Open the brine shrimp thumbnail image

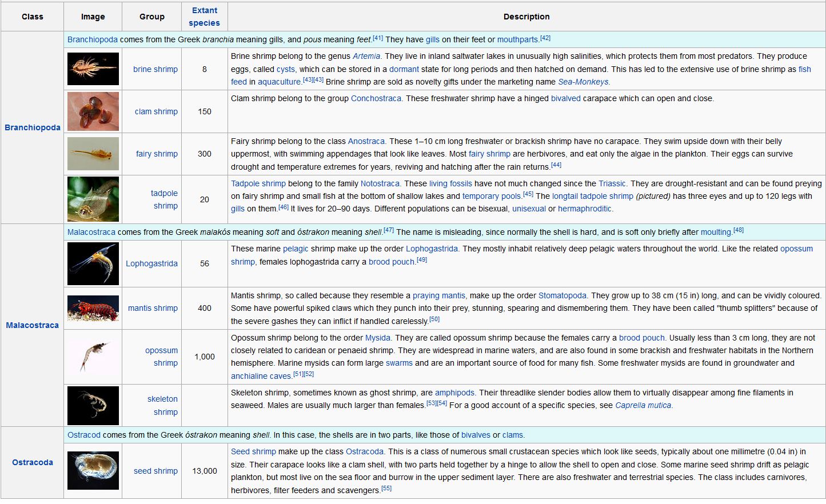(x=93, y=69)
